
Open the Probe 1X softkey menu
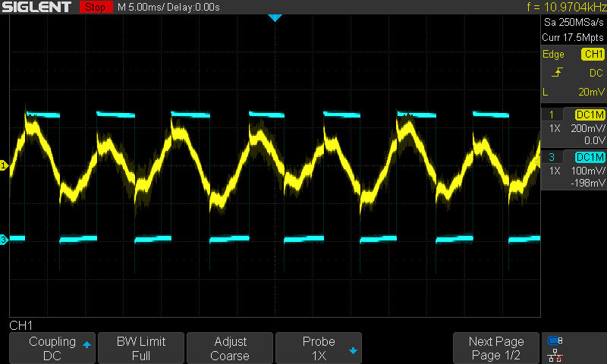pos(319,348)
